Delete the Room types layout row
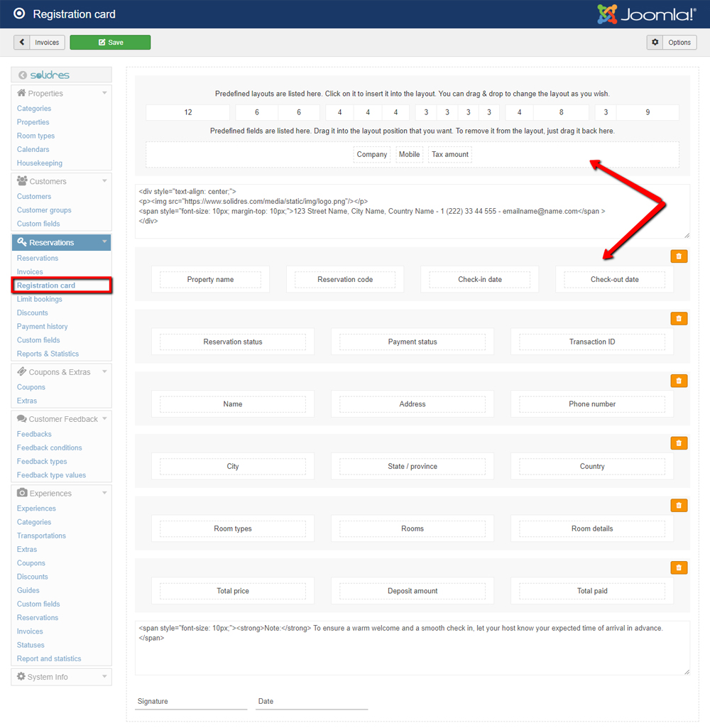The height and width of the screenshot is (728, 710). click(x=679, y=506)
